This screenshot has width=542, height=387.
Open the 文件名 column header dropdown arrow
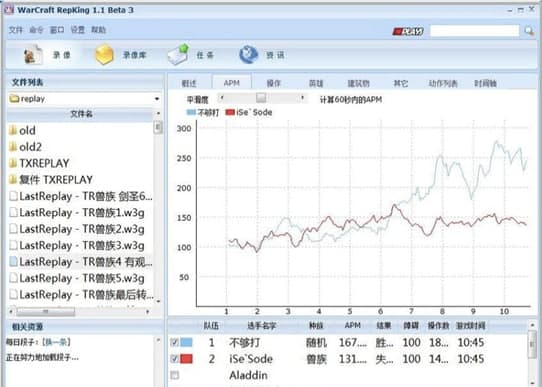[158, 113]
